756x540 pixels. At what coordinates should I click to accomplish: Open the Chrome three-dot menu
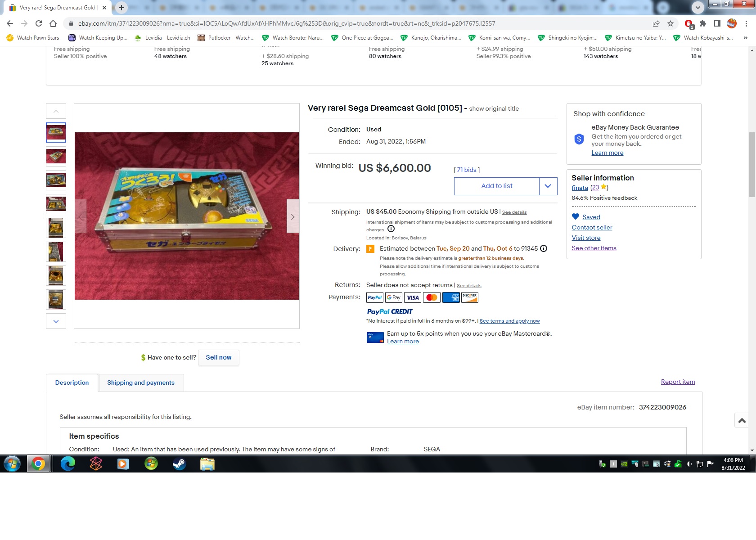point(746,23)
